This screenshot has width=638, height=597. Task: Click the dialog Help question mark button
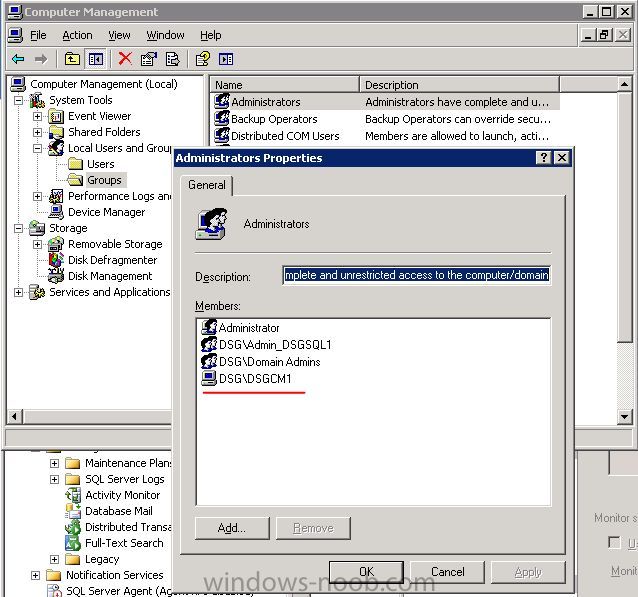click(544, 157)
